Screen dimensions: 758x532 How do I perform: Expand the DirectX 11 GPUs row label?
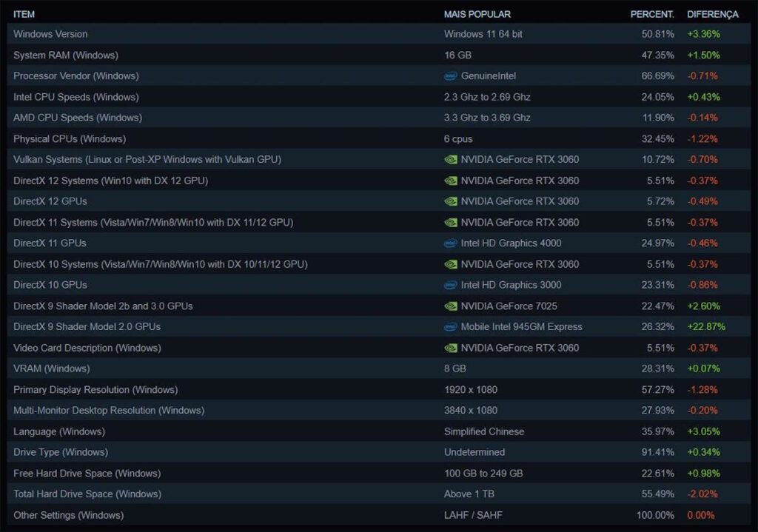[50, 243]
